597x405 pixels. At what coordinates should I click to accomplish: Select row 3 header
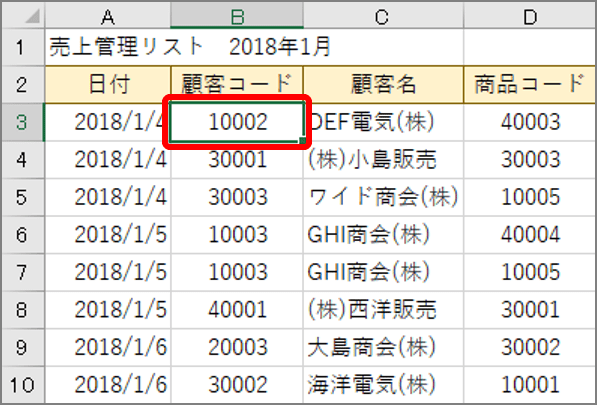pos(24,122)
